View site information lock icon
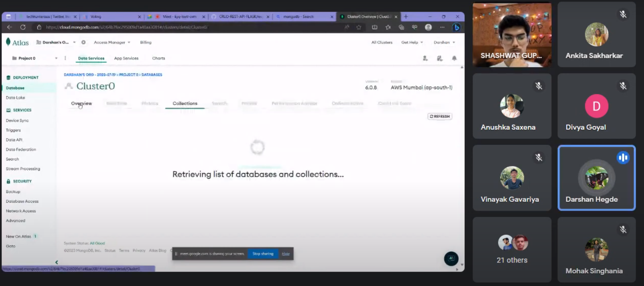This screenshot has height=286, width=644. [39, 27]
